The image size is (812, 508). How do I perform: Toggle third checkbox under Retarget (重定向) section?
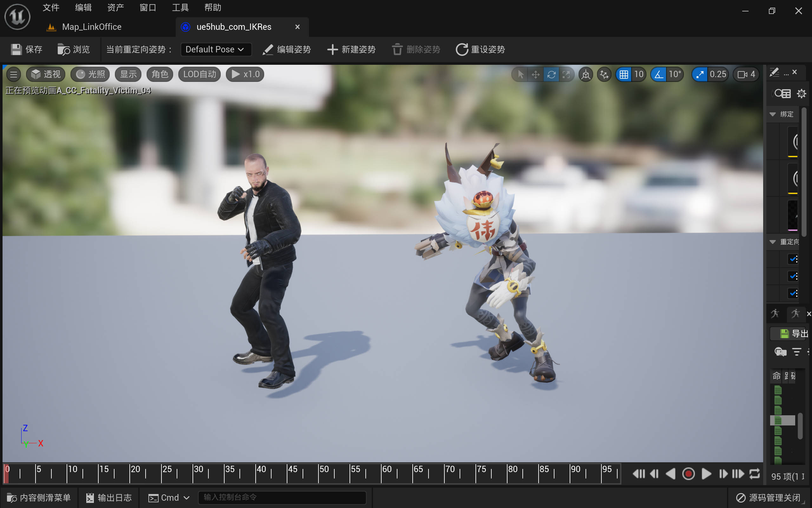click(793, 293)
